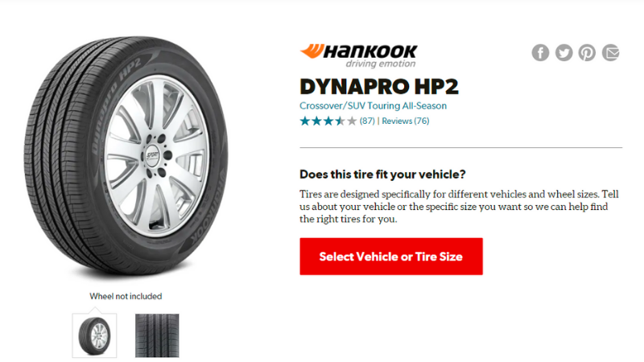Pin this tire on Pinterest
This screenshot has width=644, height=362.
click(x=587, y=52)
